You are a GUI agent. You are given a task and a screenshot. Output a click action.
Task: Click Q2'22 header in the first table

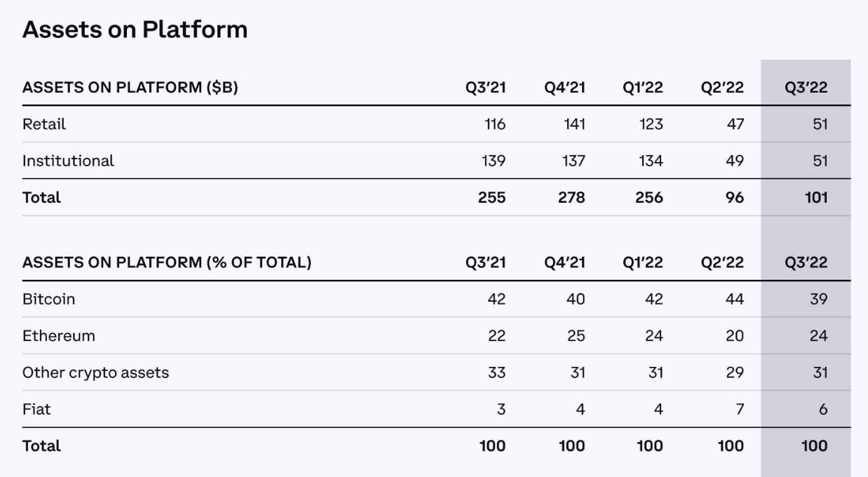[x=722, y=88]
